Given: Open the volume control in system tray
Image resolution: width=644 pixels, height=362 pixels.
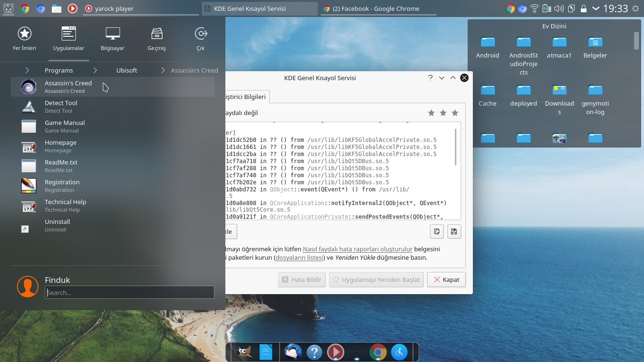Looking at the screenshot, I should click(559, 8).
